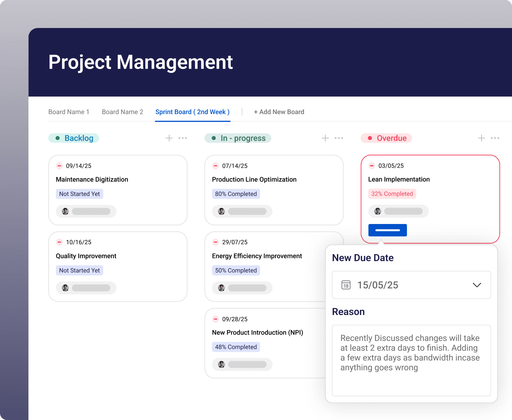Click the 80% Completed progress badge
Screen dimensions: 512x420
[x=236, y=194]
